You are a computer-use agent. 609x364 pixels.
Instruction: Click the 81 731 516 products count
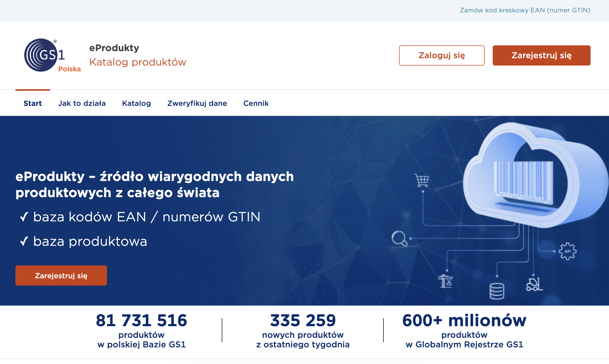pyautogui.click(x=142, y=320)
